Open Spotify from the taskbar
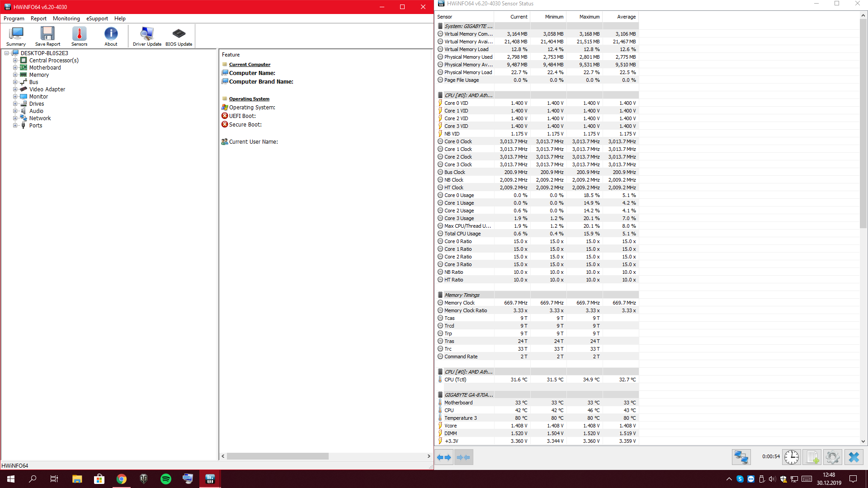868x488 pixels. click(166, 479)
